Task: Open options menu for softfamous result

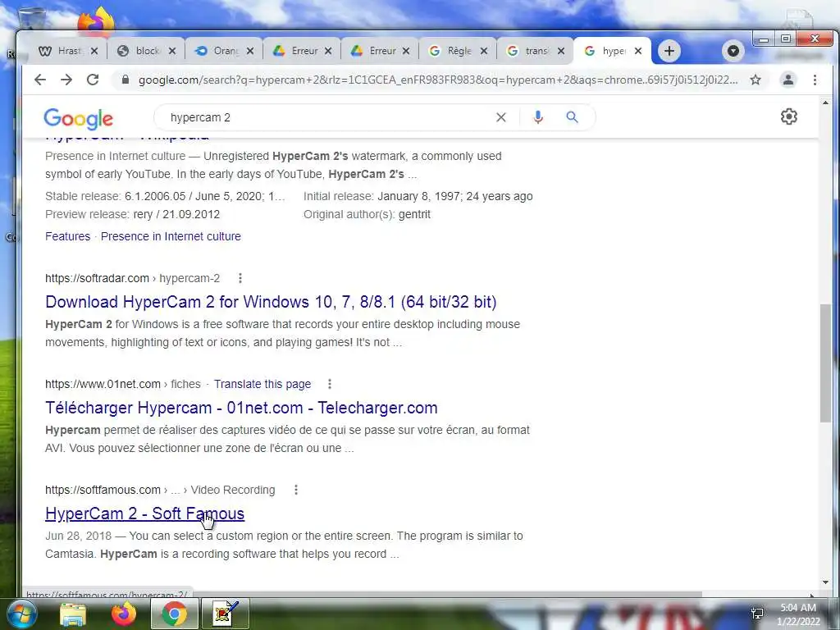Action: coord(295,490)
